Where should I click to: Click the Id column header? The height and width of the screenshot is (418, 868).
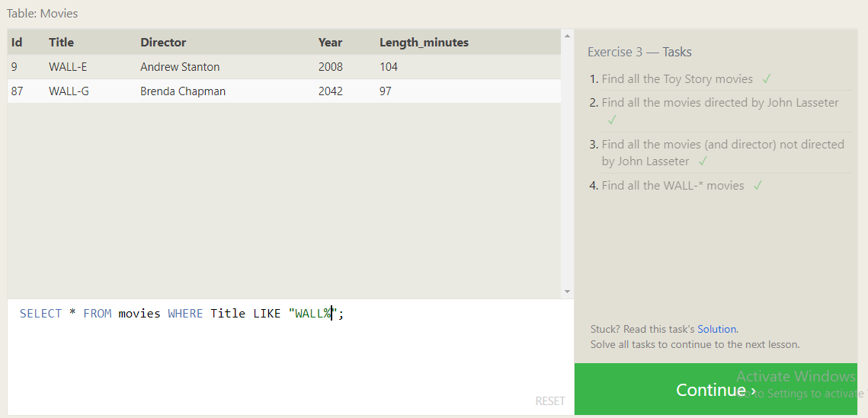(17, 43)
